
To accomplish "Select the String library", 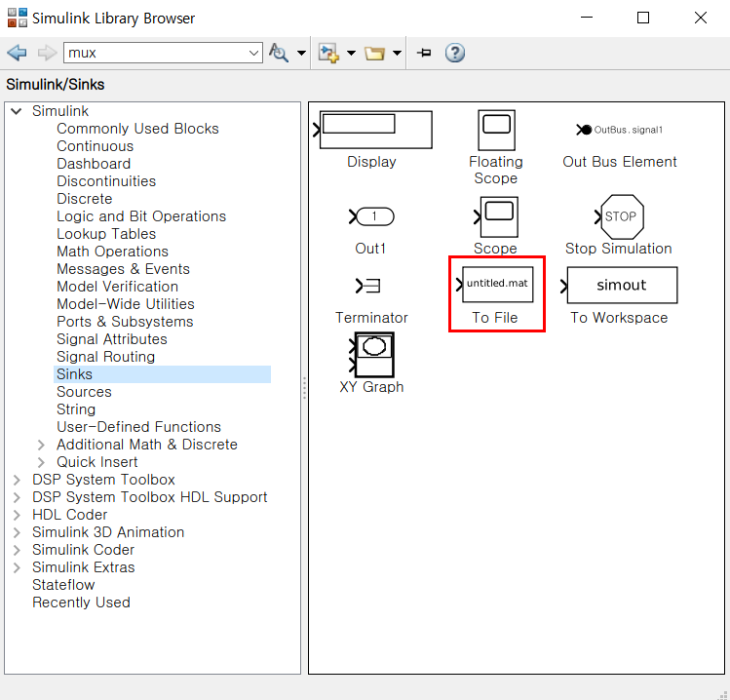I will point(76,409).
